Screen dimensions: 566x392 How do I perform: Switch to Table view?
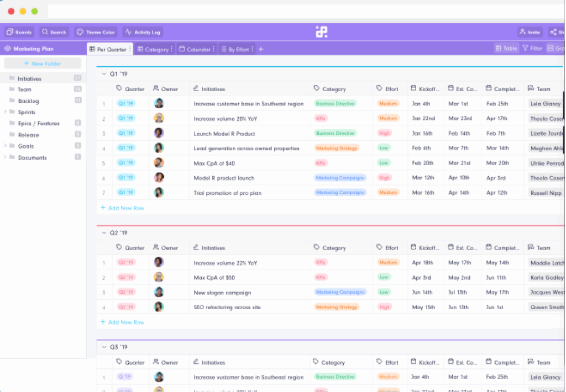[x=506, y=49]
